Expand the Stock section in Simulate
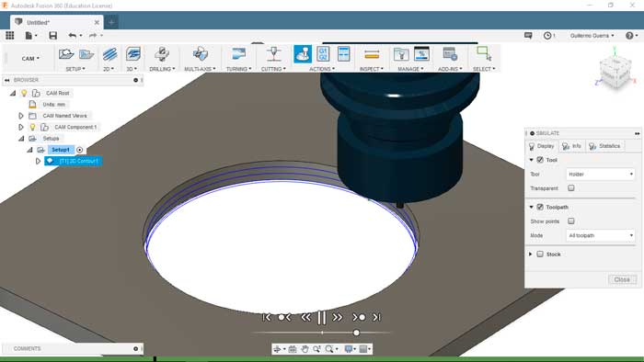Screen dimensions: 644x362 coord(531,255)
